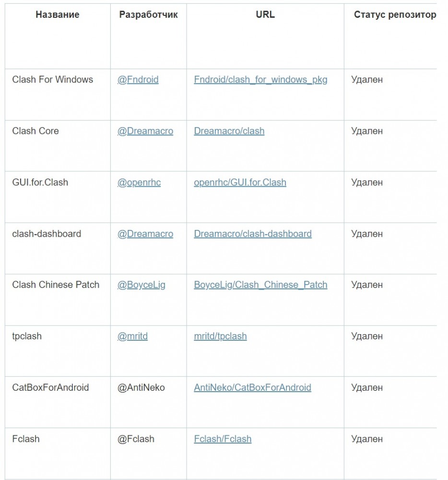The image size is (448, 480).
Task: Click the @mritd developer link
Action: tap(132, 336)
